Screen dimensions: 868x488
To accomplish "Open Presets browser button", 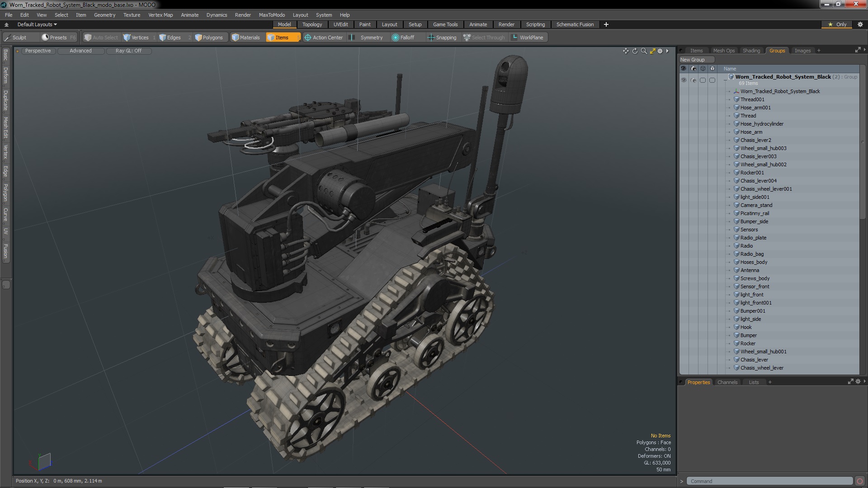I will click(x=58, y=38).
